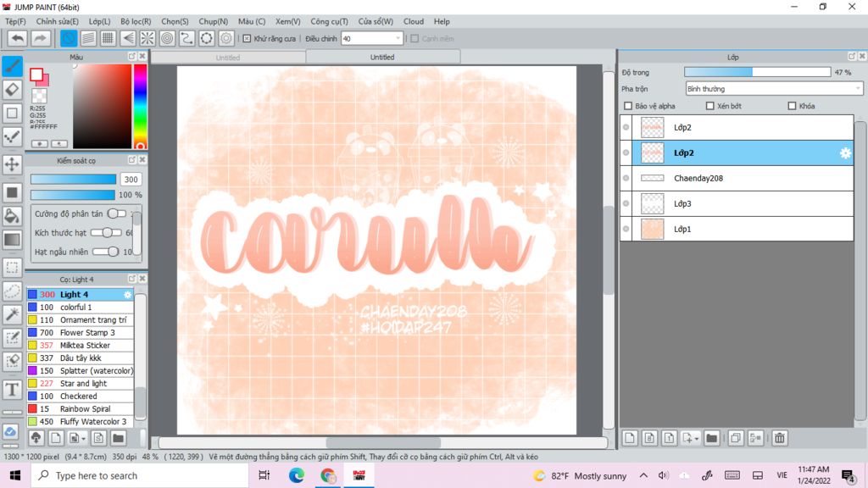868x488 pixels.
Task: Click the Windows search box
Action: [x=140, y=476]
